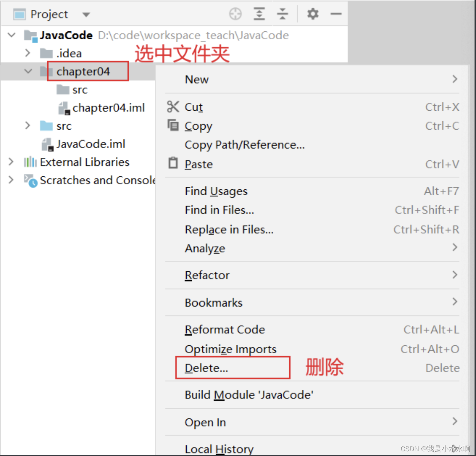Expand the top-level src folder arrow
The width and height of the screenshot is (476, 456).
(28, 126)
